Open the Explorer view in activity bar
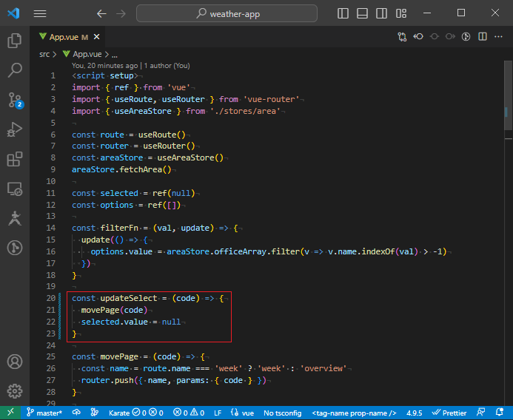This screenshot has width=513, height=420. (15, 41)
